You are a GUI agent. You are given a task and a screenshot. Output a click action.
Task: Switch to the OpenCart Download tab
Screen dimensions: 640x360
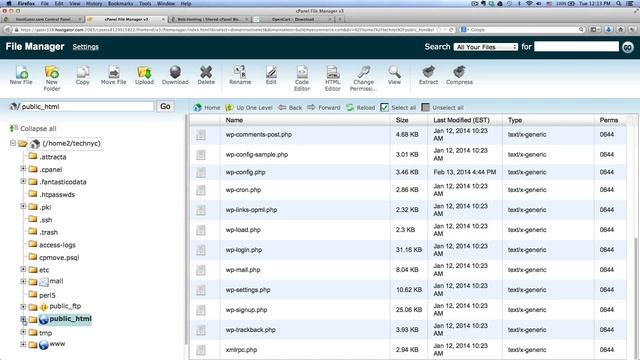pos(293,19)
